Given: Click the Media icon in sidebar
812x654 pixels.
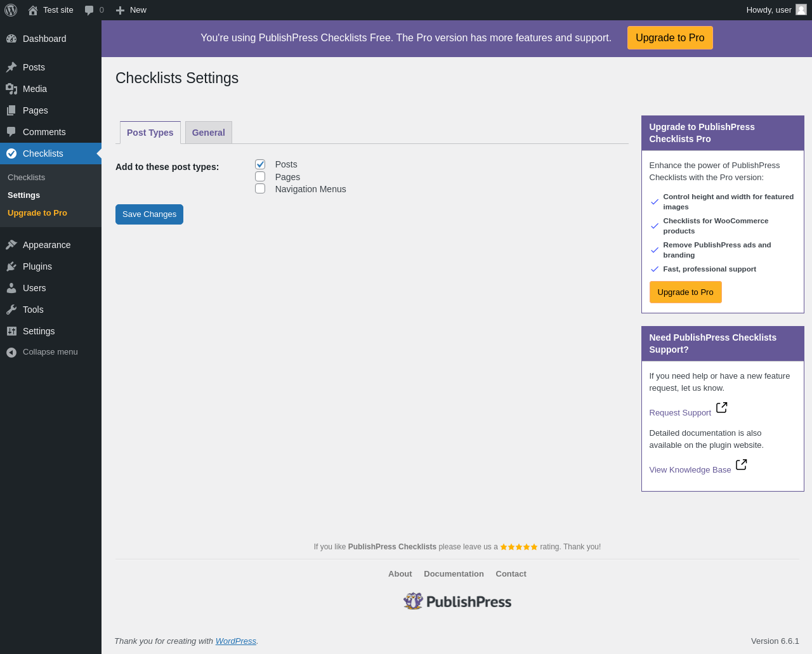Looking at the screenshot, I should pos(11,89).
